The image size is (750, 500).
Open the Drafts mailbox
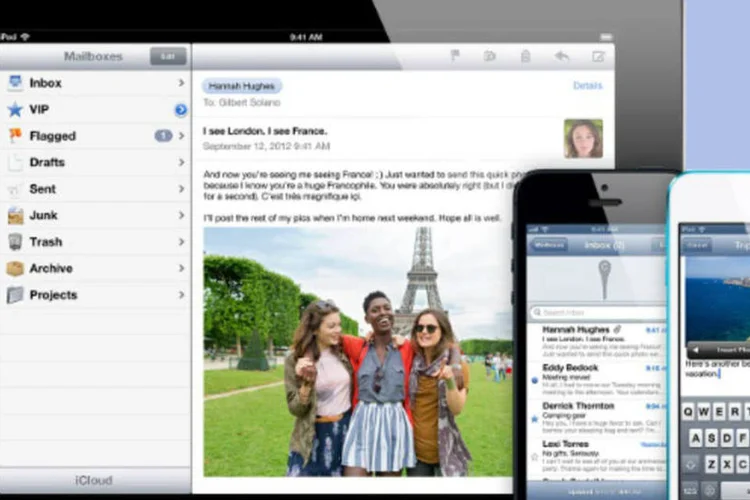click(95, 162)
